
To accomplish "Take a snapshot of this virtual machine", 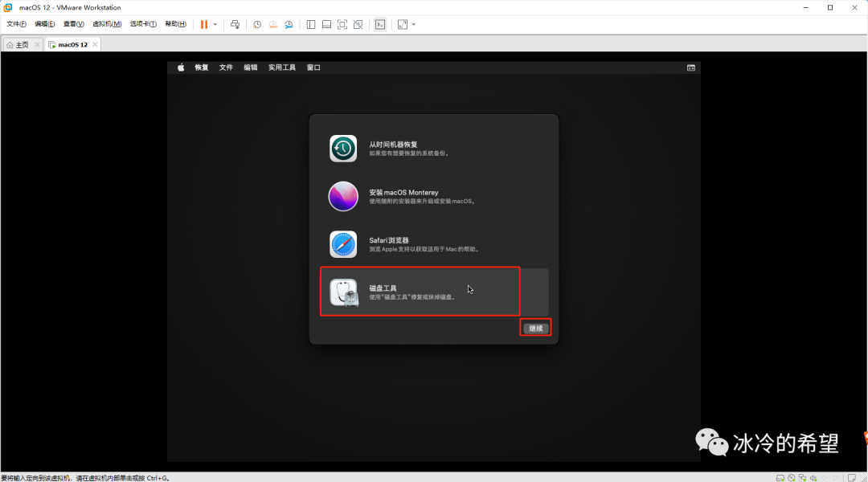I will [257, 24].
